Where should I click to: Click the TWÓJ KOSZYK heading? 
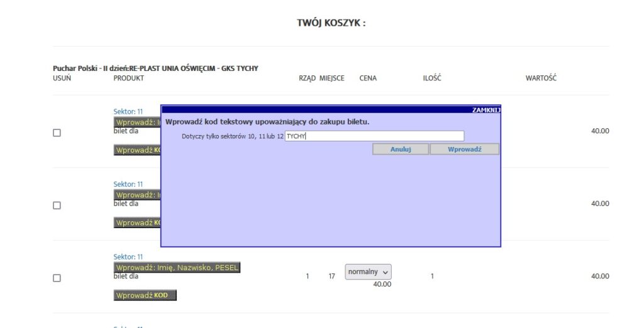(x=331, y=23)
